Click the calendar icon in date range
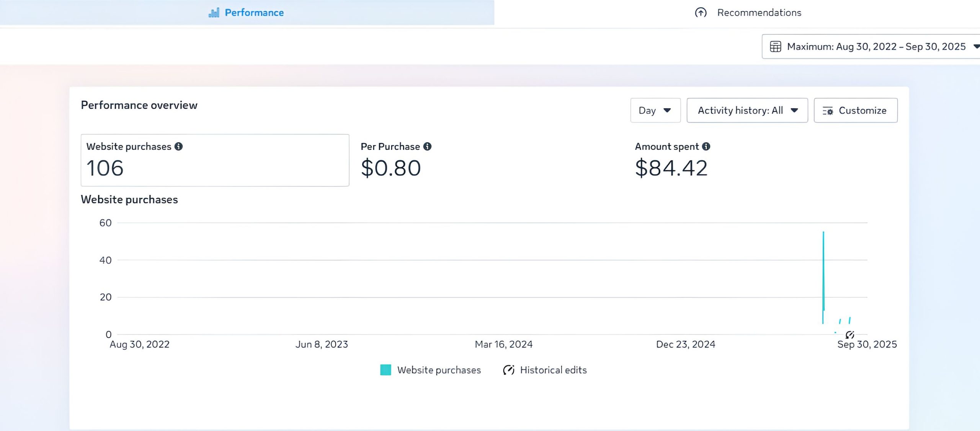980x431 pixels. (776, 47)
